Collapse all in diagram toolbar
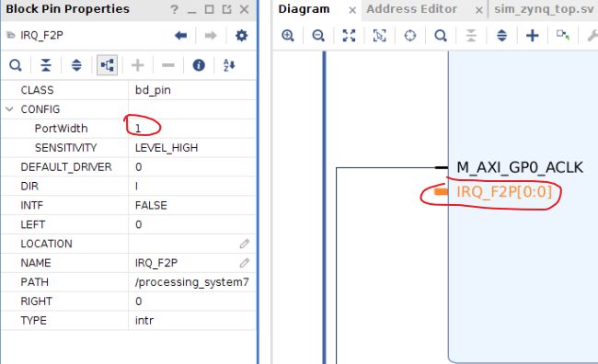 471,36
